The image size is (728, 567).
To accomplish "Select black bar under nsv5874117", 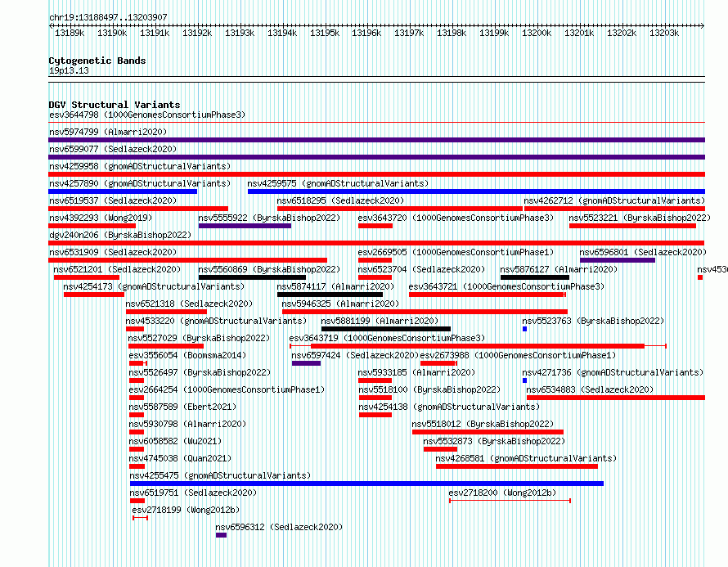I will [x=330, y=295].
